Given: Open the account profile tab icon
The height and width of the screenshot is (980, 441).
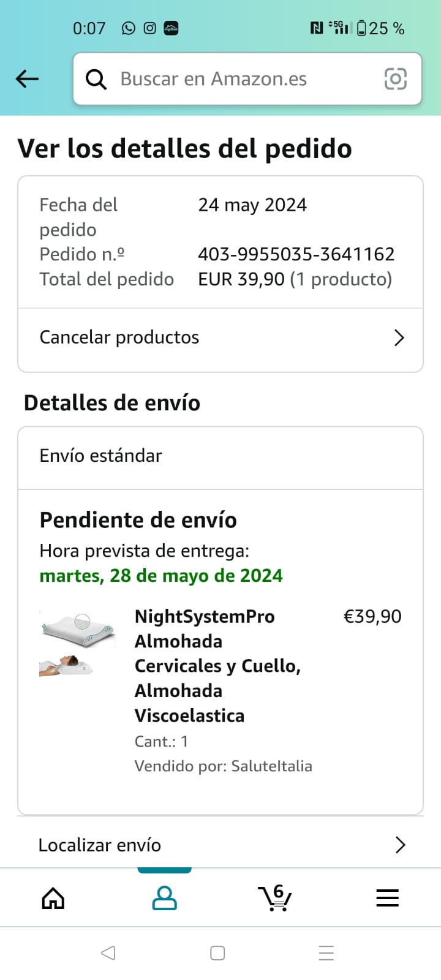Looking at the screenshot, I should tap(164, 899).
